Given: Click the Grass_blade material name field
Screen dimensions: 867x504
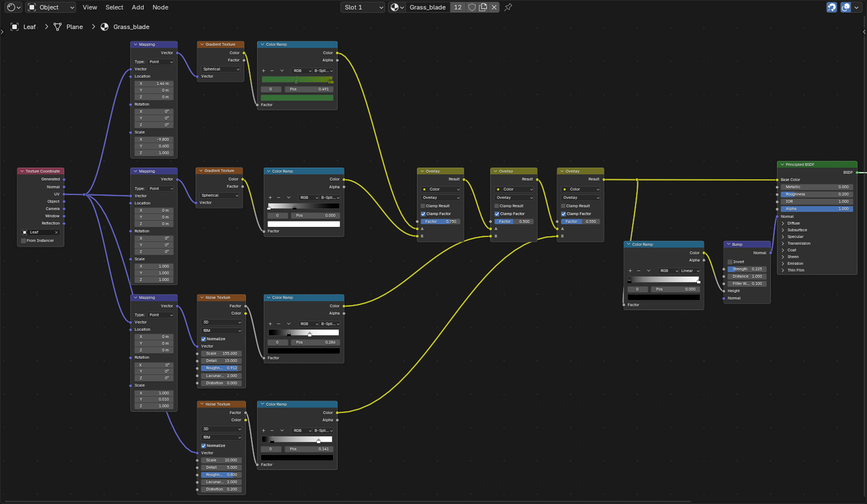Looking at the screenshot, I should pyautogui.click(x=427, y=7).
